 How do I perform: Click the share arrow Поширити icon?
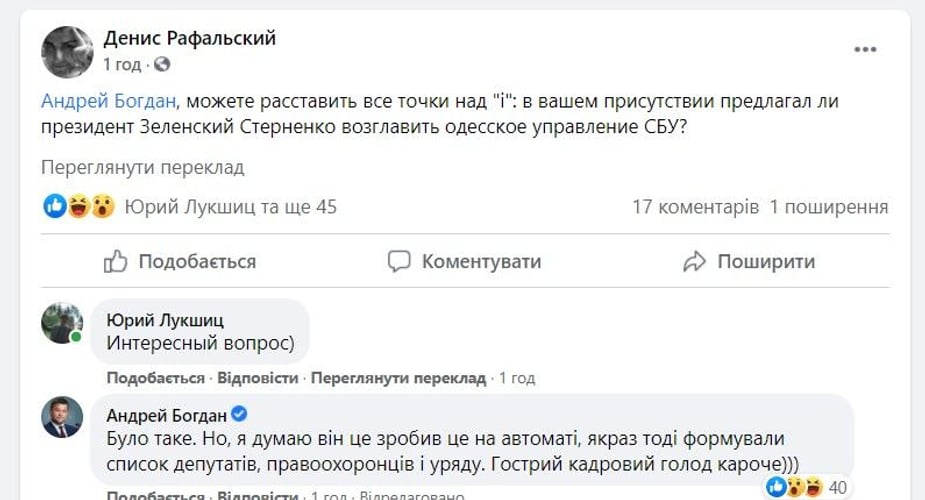click(694, 262)
